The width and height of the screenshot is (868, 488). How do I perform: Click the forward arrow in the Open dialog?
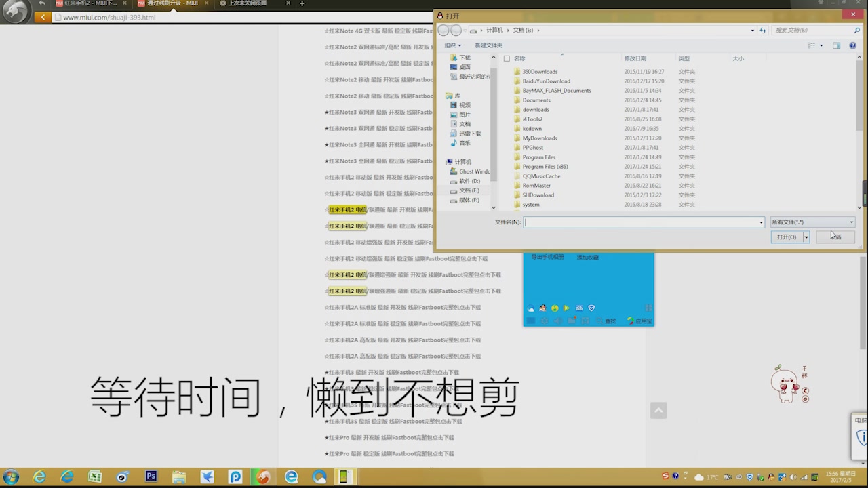click(x=456, y=30)
